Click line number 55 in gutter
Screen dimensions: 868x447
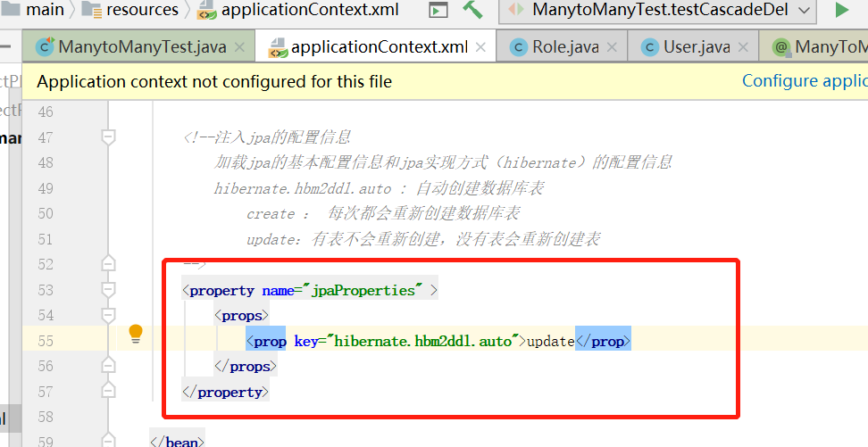pyautogui.click(x=46, y=341)
